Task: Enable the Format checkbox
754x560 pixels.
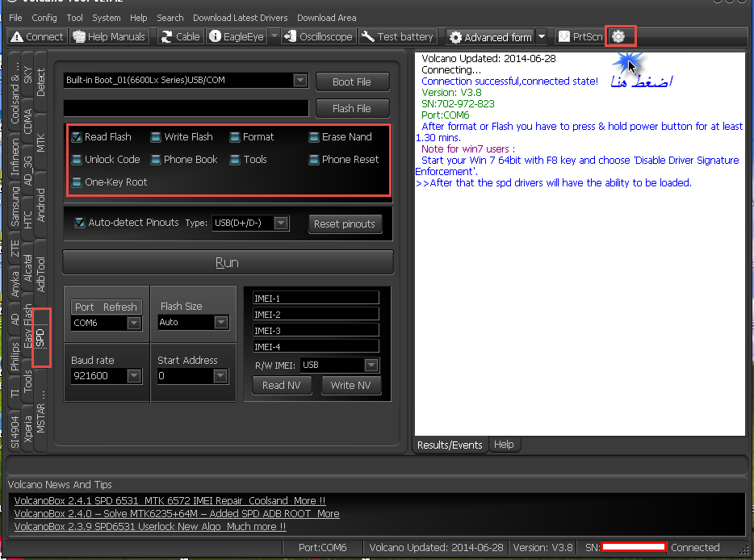Action: tap(235, 137)
